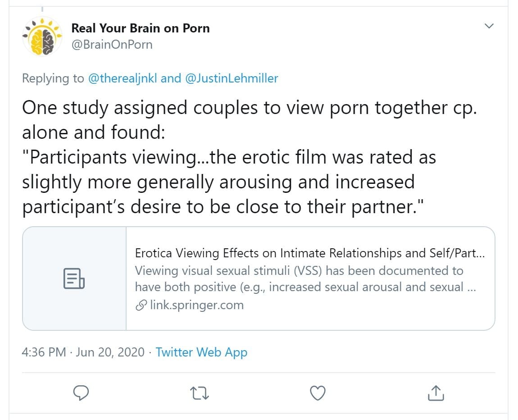Open the Erotica Viewing Effects article title

click(310, 253)
